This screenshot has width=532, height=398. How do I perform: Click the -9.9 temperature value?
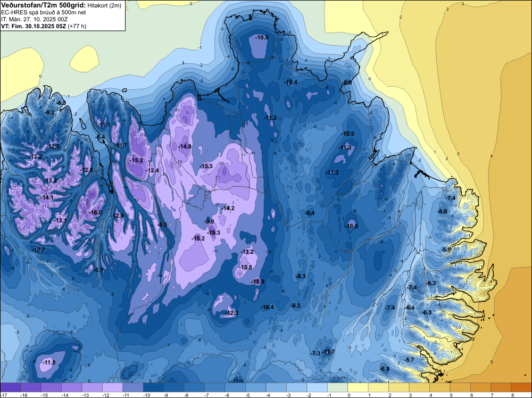209,221
